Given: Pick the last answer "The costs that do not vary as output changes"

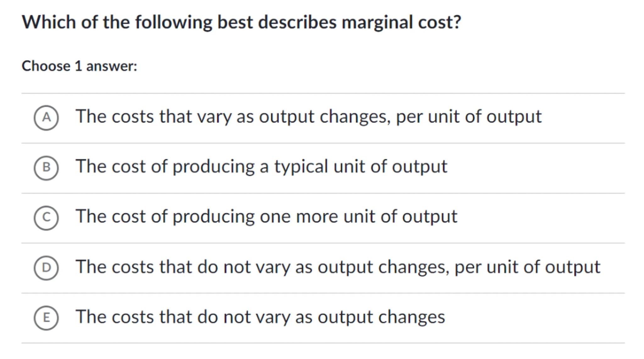Looking at the screenshot, I should coord(260,317).
